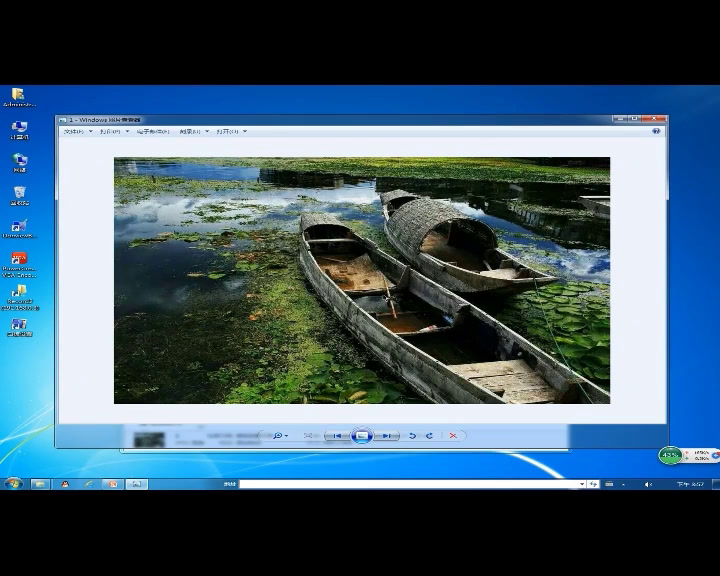Viewport: 720px width, 576px height.
Task: Click the address bar go/refresh button
Action: [593, 484]
